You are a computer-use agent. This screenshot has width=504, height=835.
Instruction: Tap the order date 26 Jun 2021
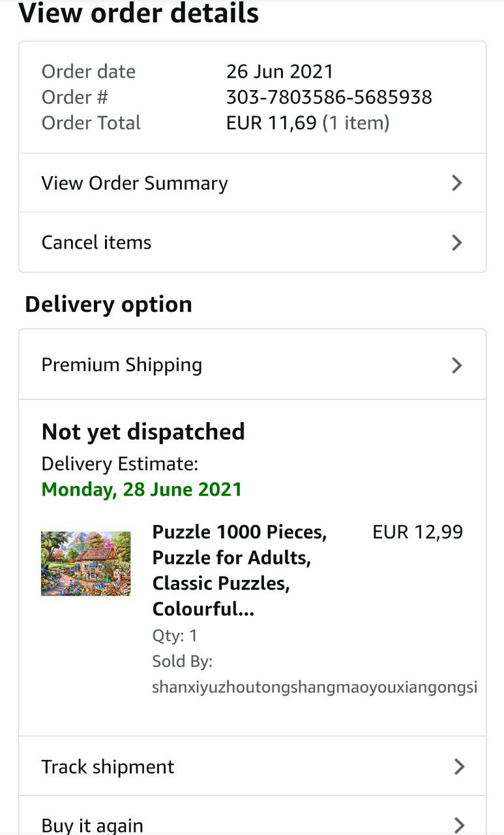pos(279,71)
